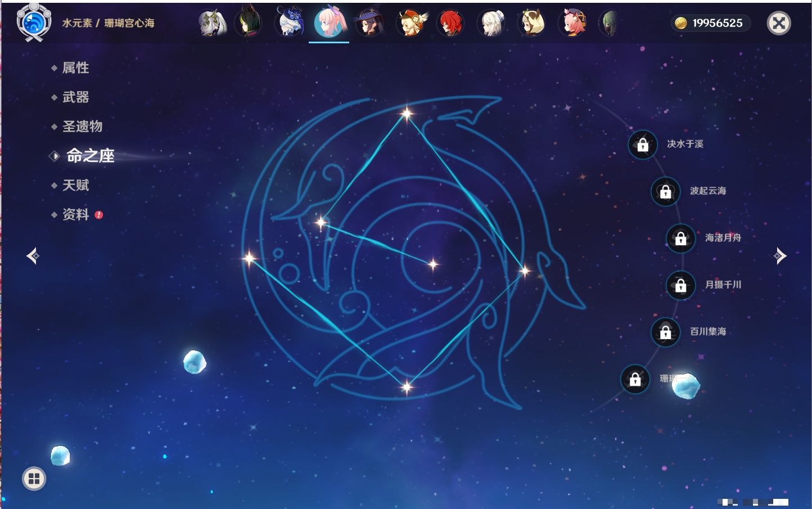Switch to Mona's witch-hat portrait

tap(369, 22)
